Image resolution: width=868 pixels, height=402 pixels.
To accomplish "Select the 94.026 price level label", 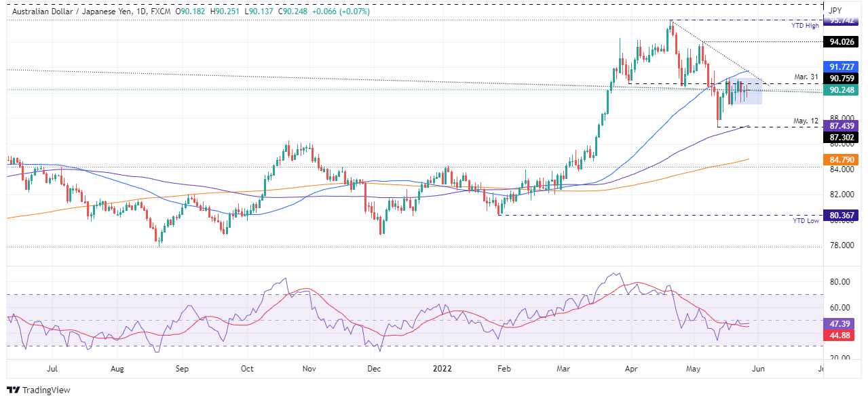I will click(842, 42).
